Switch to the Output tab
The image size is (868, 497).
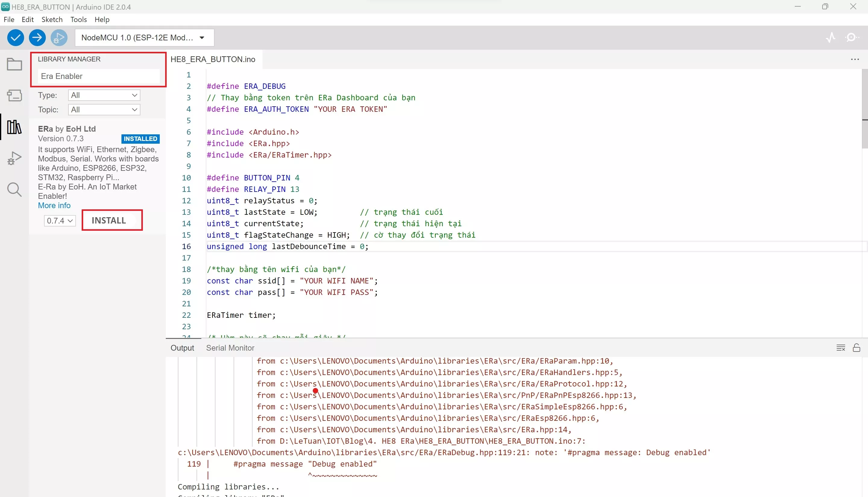coord(182,348)
